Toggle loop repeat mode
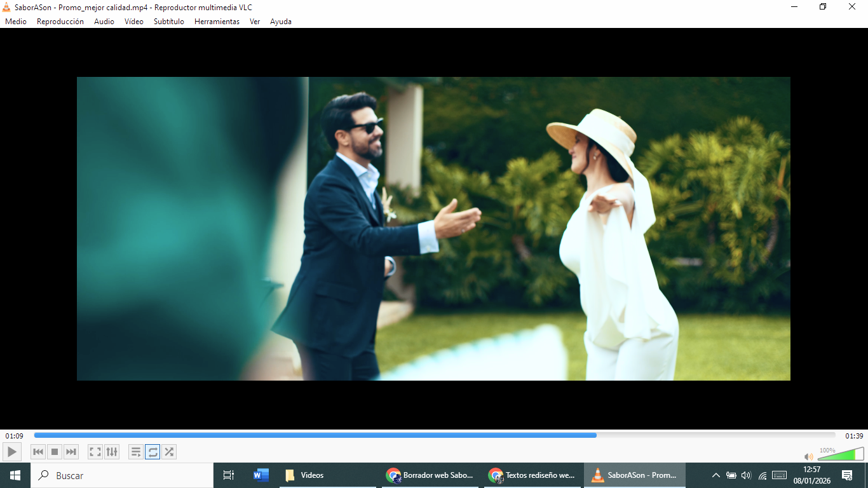868x488 pixels. click(153, 452)
